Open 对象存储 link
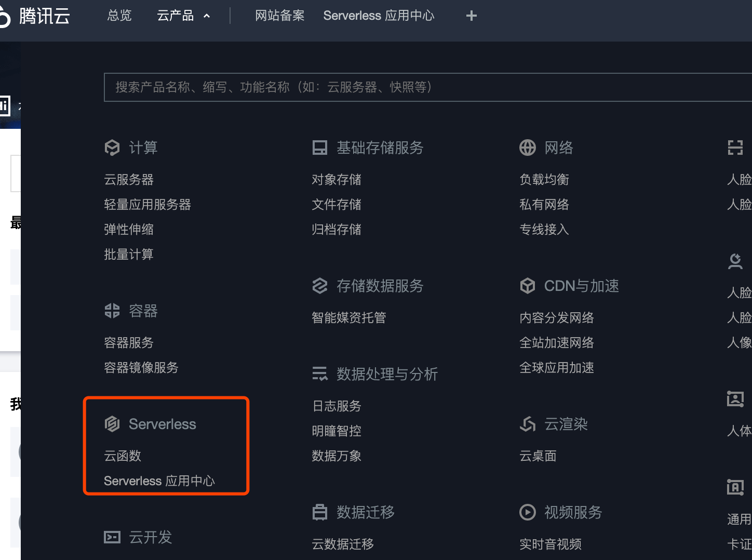Image resolution: width=752 pixels, height=560 pixels. coord(337,180)
